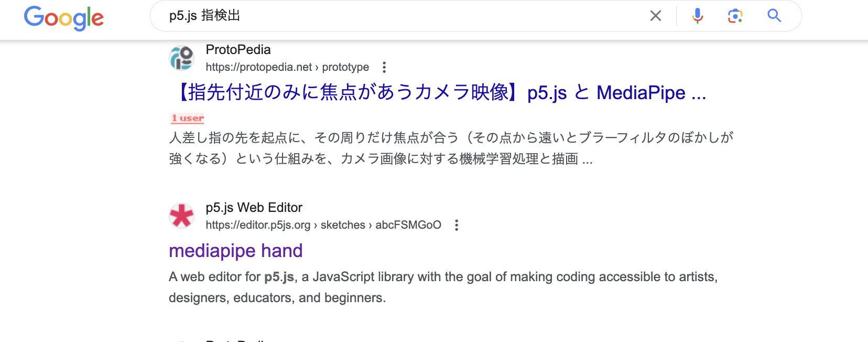Open the ProtoPedia result three-dot menu
Screen dimensions: 868x342
pyautogui.click(x=384, y=67)
